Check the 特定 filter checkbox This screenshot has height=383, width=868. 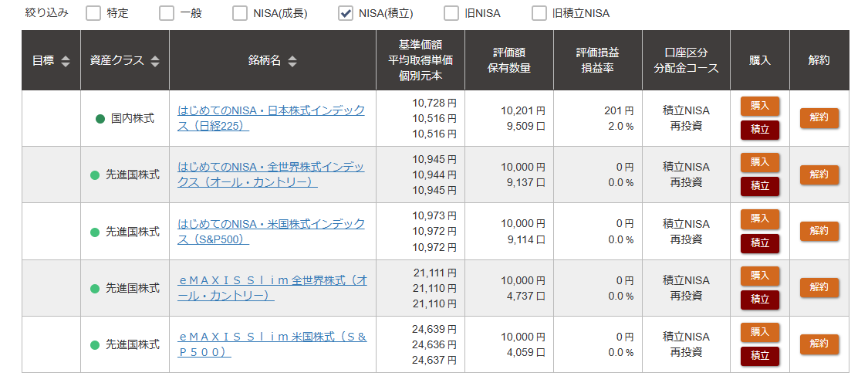pyautogui.click(x=93, y=13)
